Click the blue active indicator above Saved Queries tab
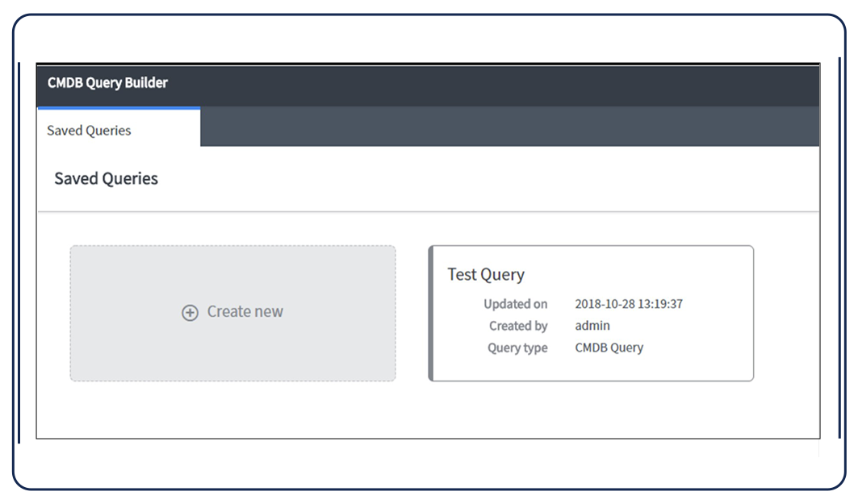 click(x=119, y=108)
